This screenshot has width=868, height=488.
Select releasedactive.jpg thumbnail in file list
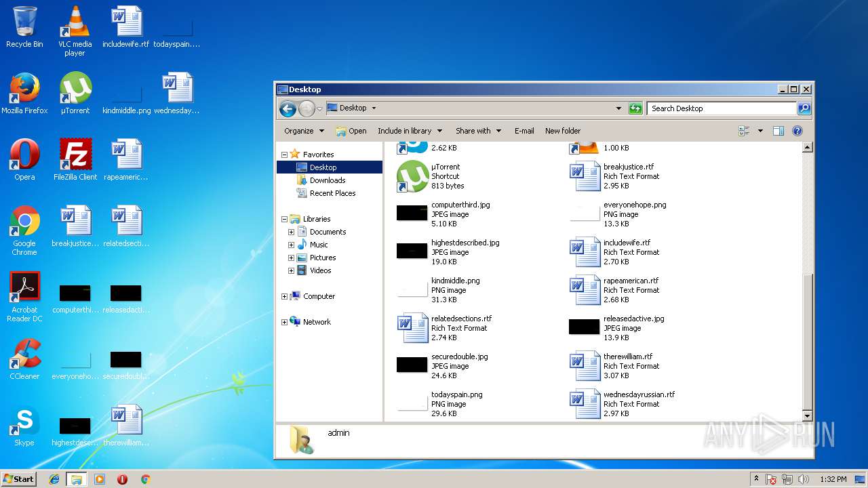[x=585, y=327]
